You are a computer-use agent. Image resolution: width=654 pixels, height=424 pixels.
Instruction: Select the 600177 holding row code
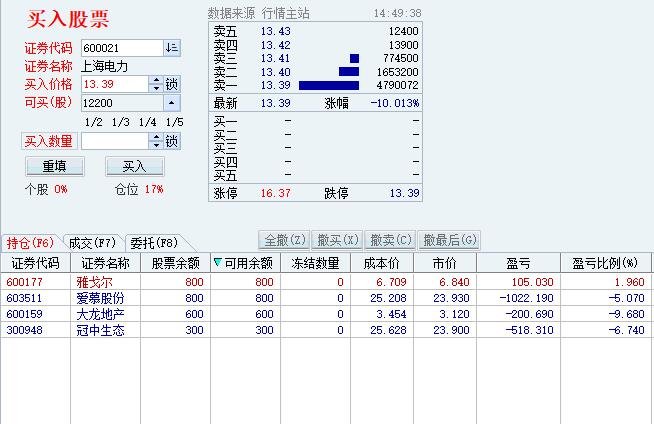coord(25,282)
